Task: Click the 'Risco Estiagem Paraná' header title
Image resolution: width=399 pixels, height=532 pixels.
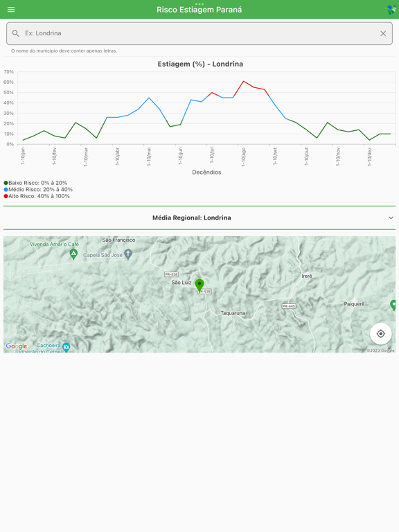Action: click(199, 10)
